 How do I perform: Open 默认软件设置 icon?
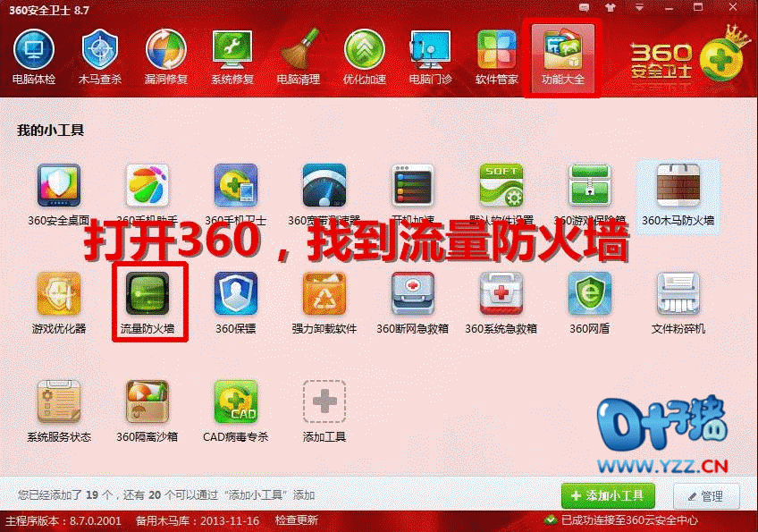click(501, 194)
